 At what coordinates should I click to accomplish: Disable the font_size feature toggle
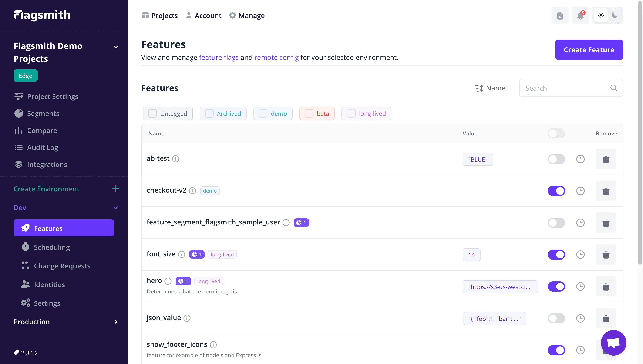[x=556, y=254]
